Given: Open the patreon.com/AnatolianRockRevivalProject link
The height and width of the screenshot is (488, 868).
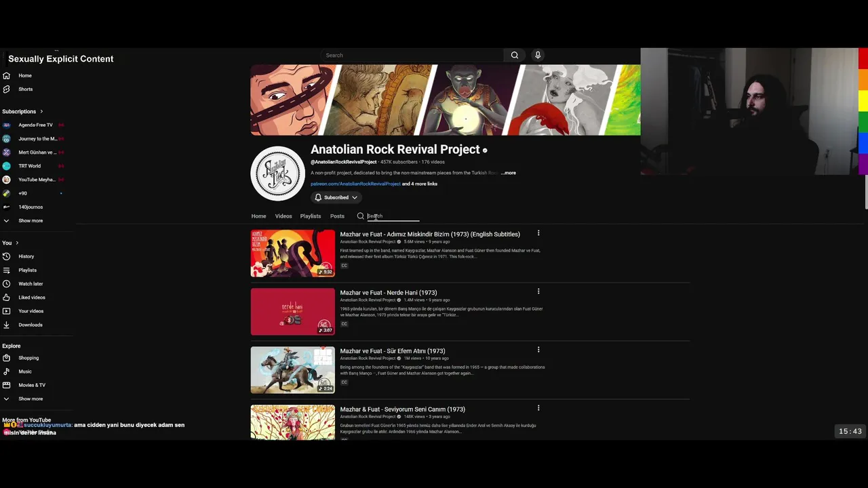Looking at the screenshot, I should pos(355,184).
